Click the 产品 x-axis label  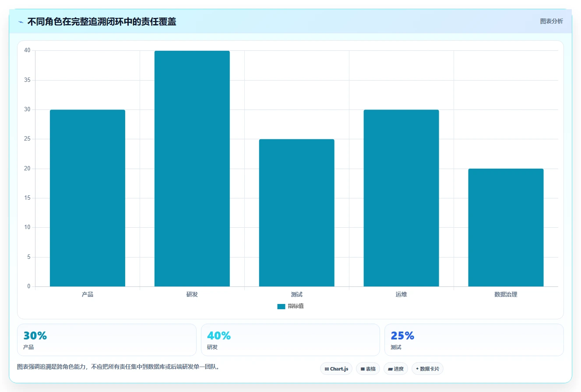coord(88,294)
